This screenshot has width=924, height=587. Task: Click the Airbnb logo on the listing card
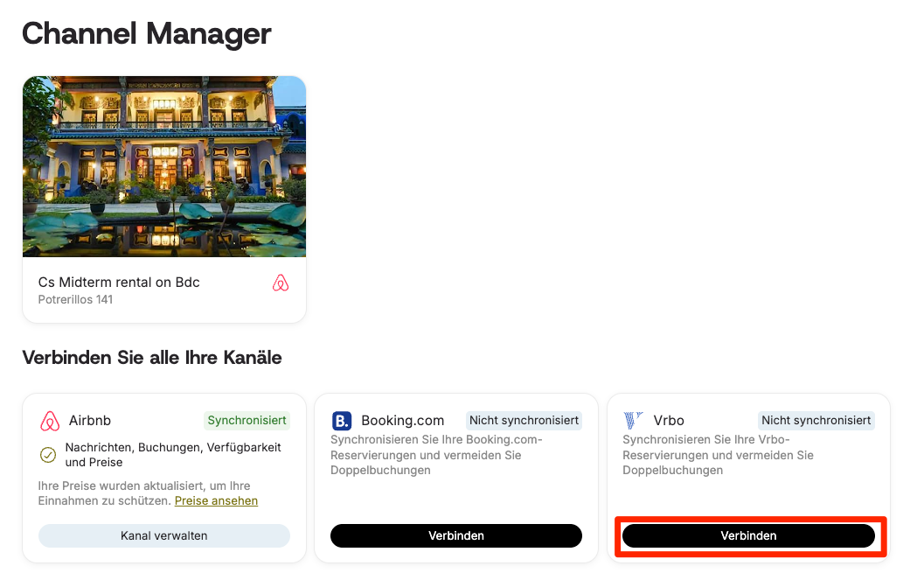[x=281, y=283]
